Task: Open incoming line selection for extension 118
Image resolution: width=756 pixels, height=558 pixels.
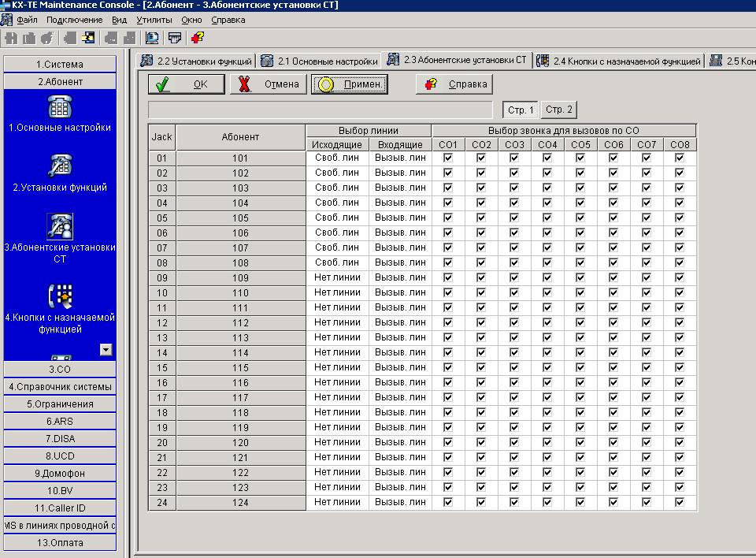Action: [400, 412]
